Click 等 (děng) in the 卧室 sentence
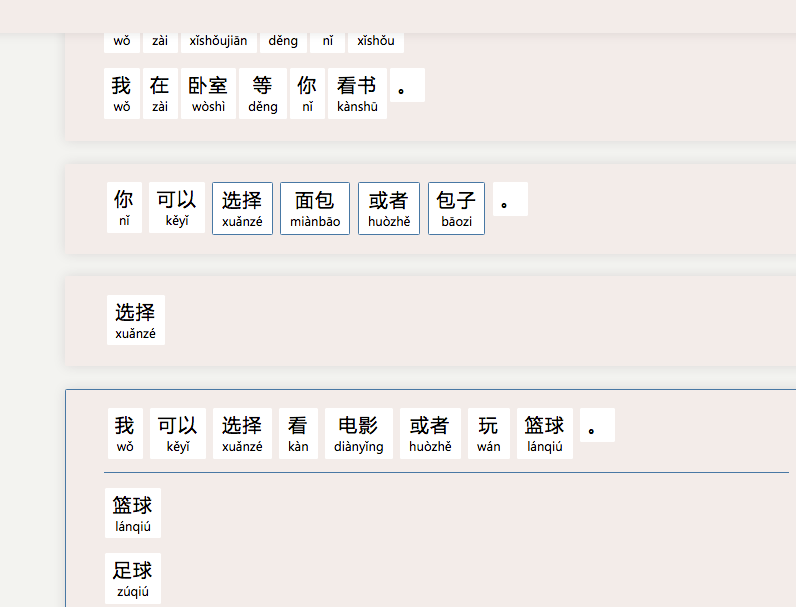 point(263,94)
